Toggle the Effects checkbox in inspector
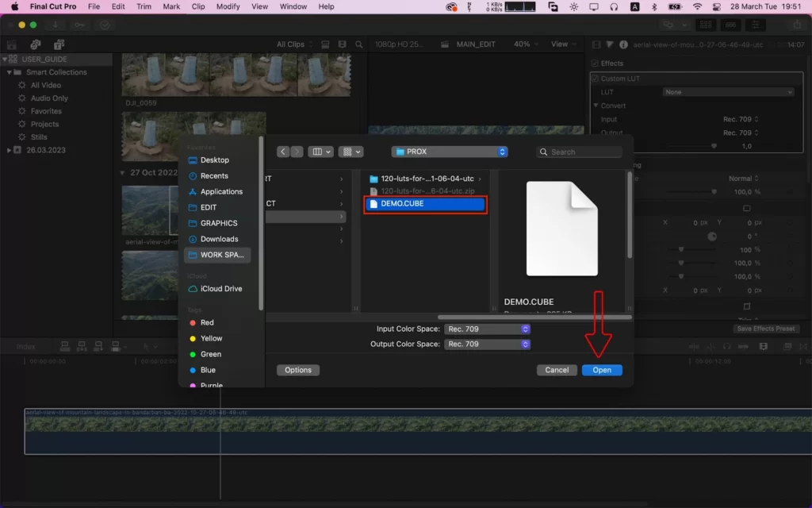The width and height of the screenshot is (812, 508). coord(595,63)
